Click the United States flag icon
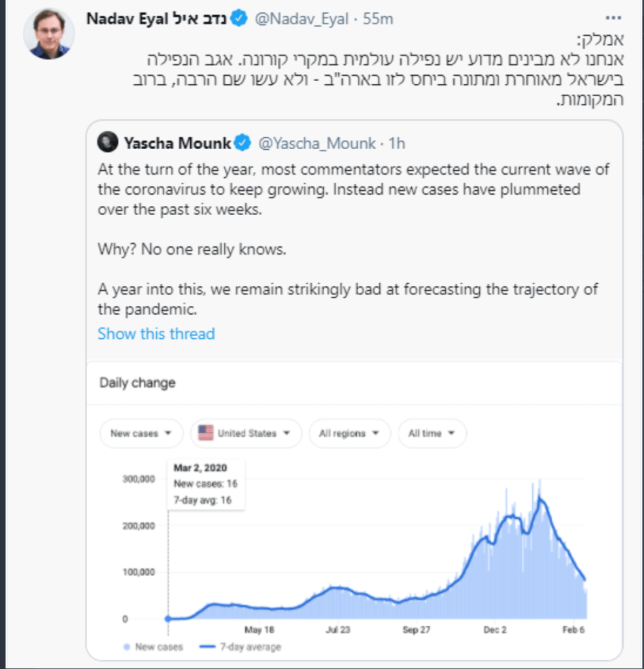 point(206,433)
